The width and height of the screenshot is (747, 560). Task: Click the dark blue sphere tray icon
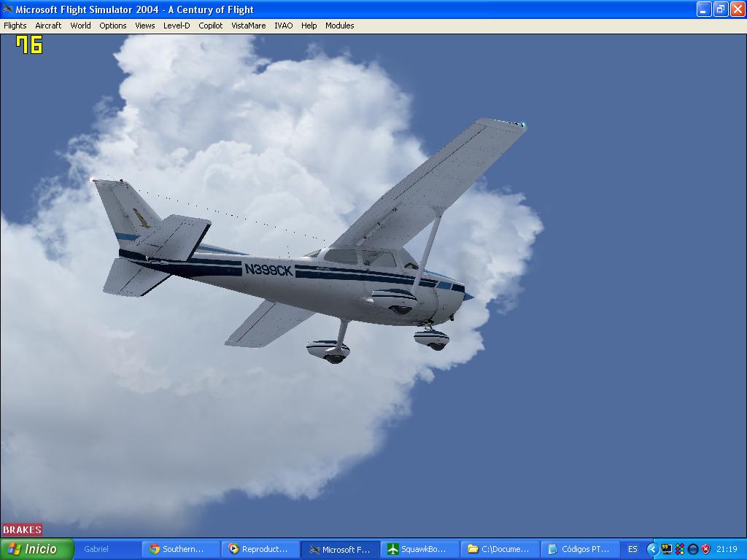(693, 550)
